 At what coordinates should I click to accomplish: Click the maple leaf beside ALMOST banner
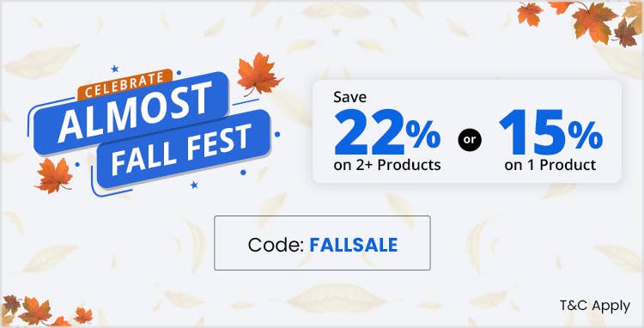pos(259,75)
